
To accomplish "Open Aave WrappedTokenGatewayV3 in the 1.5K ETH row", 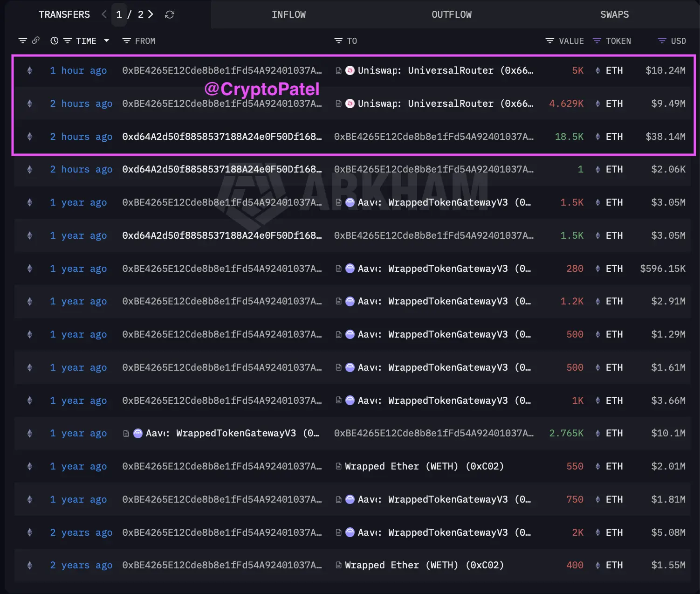I will [444, 202].
